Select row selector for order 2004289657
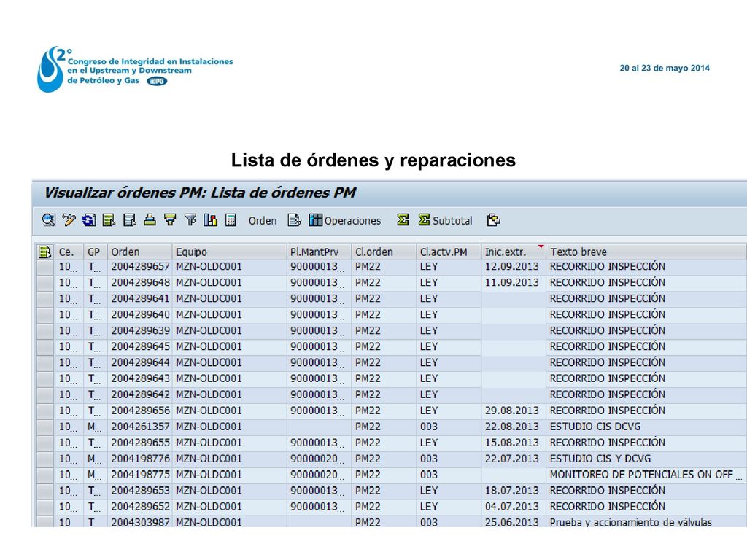 click(45, 267)
